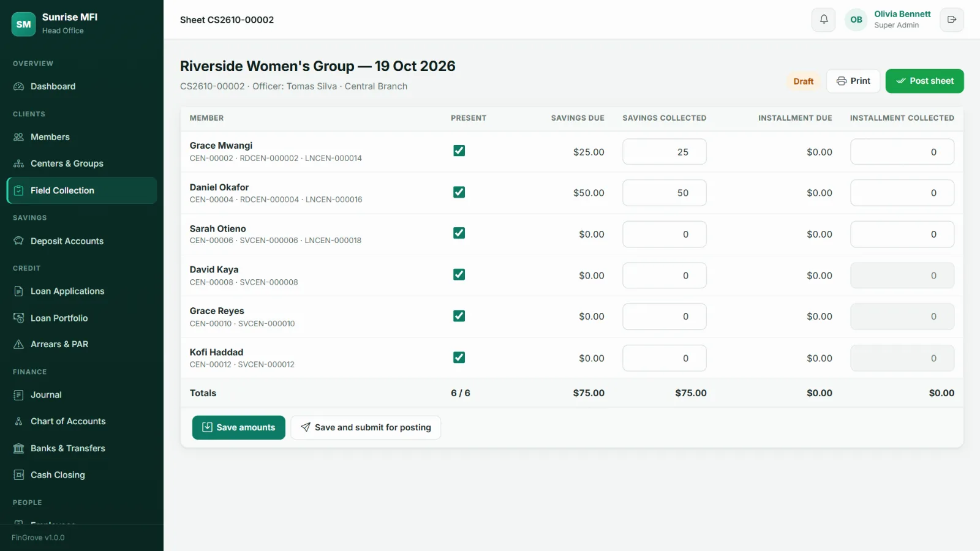
Task: Open the notifications bell
Action: pyautogui.click(x=824, y=20)
